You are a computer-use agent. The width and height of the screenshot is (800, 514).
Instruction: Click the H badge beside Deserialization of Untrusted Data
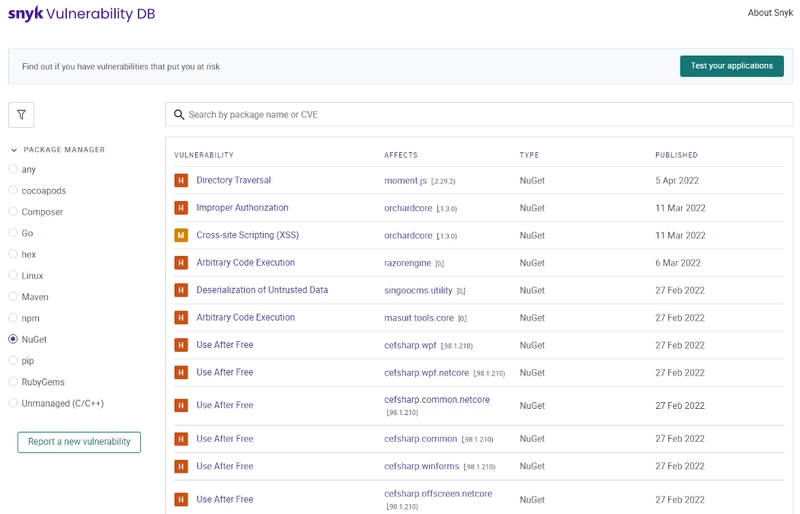tap(181, 290)
